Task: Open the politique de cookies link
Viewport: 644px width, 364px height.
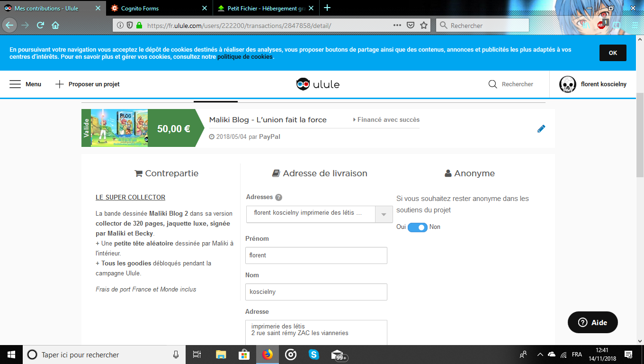Action: [x=245, y=57]
